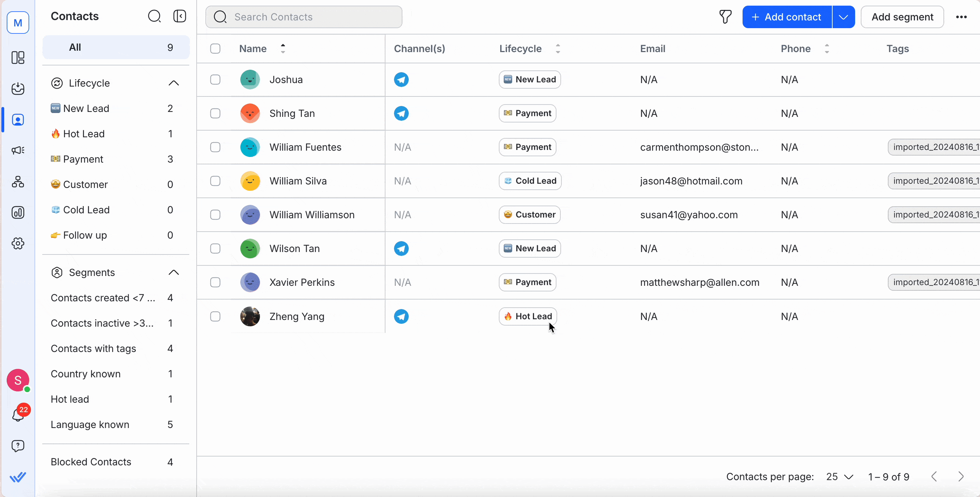The width and height of the screenshot is (980, 497).
Task: Open Settings gear icon in sidebar
Action: click(x=18, y=243)
